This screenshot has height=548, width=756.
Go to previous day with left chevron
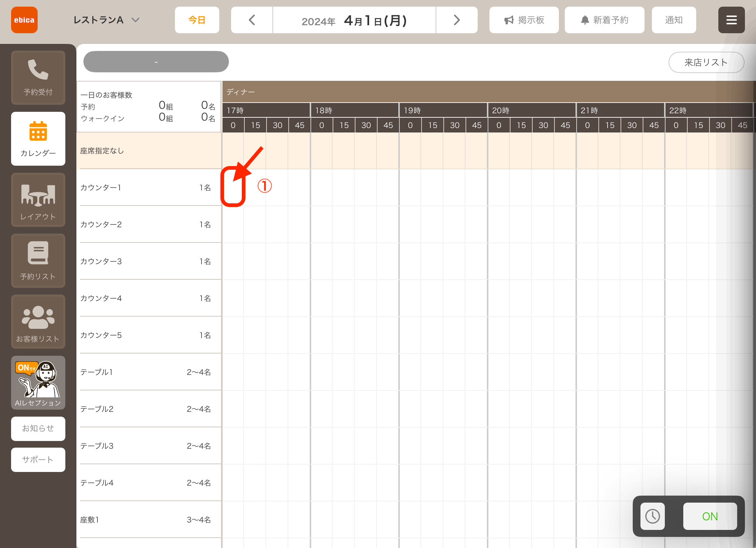[252, 20]
